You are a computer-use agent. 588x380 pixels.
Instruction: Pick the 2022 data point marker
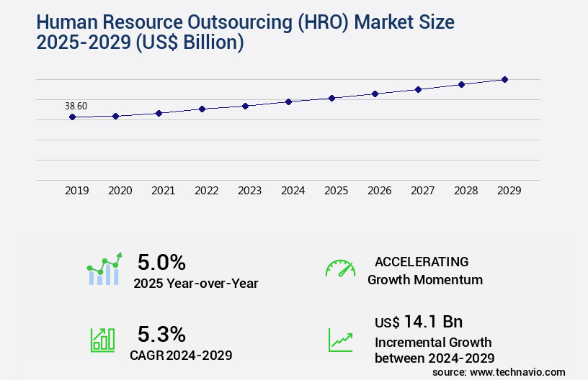tap(202, 109)
